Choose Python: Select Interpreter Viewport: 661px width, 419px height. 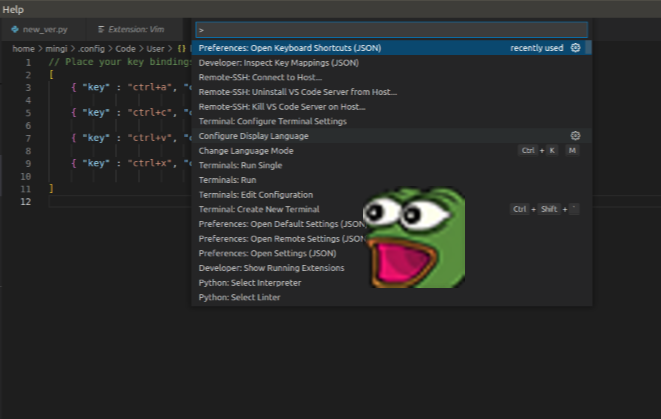[x=392, y=283]
